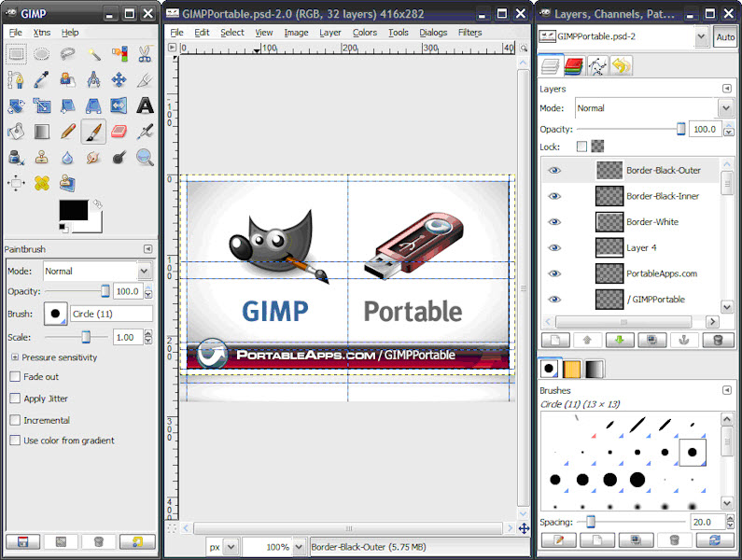Select the Smudge tool

click(x=93, y=157)
